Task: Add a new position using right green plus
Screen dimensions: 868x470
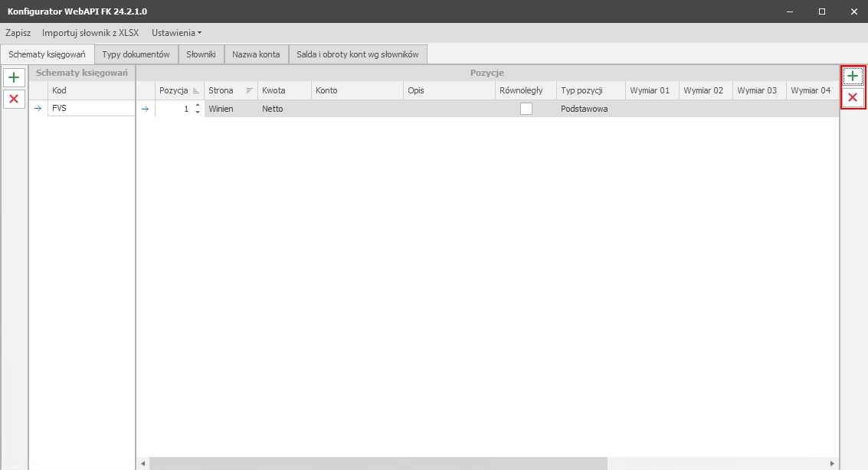Action: point(852,77)
